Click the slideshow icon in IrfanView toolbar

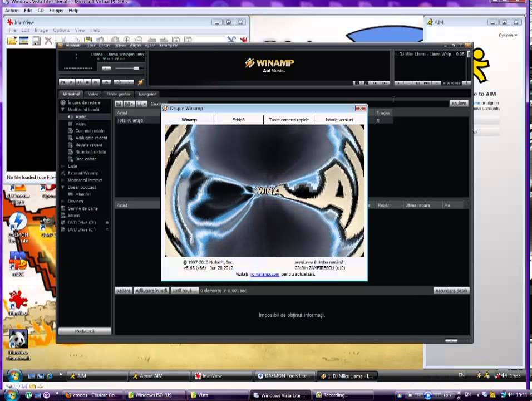(x=24, y=41)
